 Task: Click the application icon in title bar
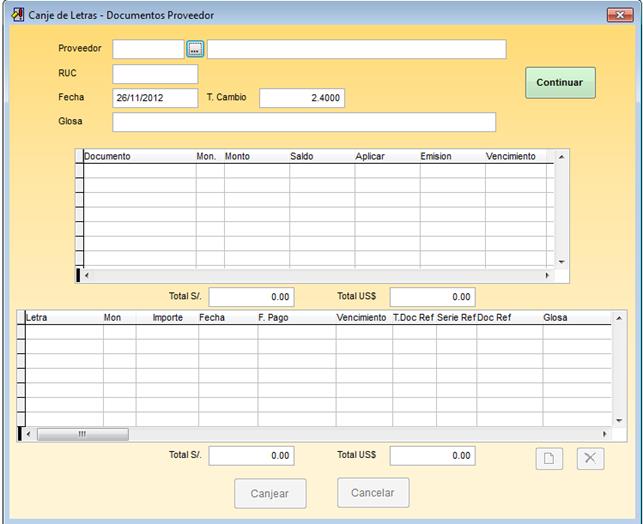pyautogui.click(x=18, y=15)
